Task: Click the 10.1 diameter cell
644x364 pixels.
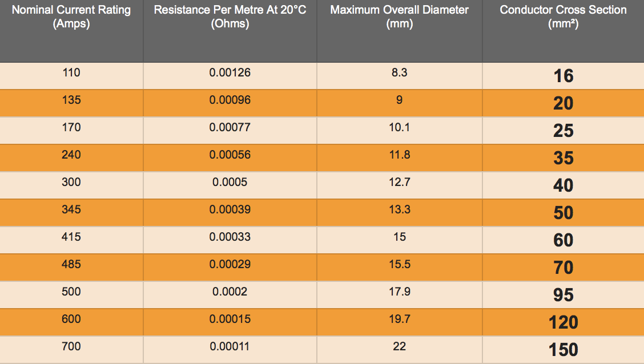Action: 399,127
